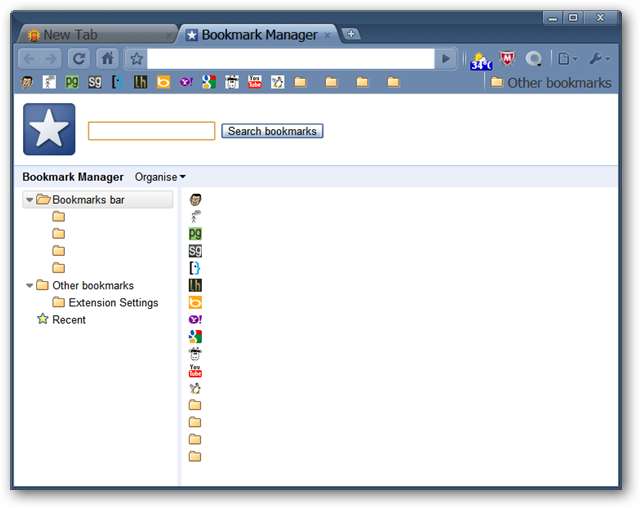Image resolution: width=640 pixels, height=508 pixels.
Task: Select the Lh bookmark in the list
Action: (196, 285)
